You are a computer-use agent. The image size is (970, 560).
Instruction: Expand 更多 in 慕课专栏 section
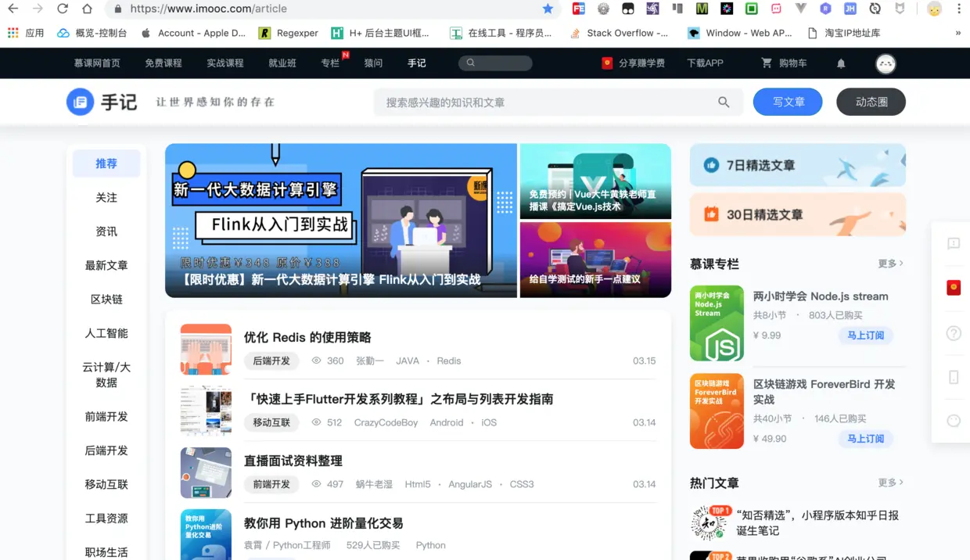(x=890, y=264)
